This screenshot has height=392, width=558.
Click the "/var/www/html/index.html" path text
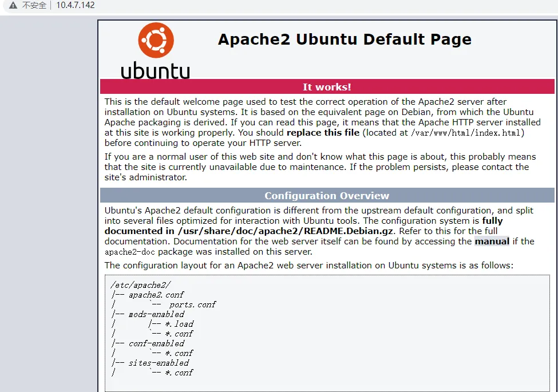(x=466, y=133)
